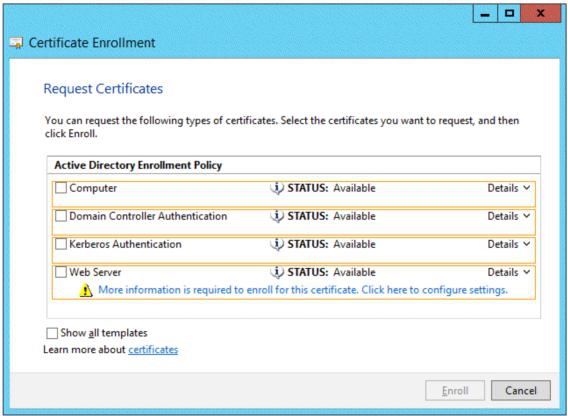
Task: Click the Certificate Enrollment title icon
Action: 16,43
